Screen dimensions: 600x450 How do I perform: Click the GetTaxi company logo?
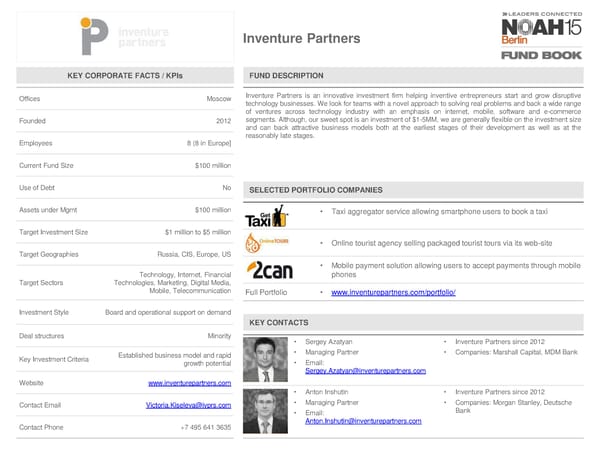(x=267, y=215)
